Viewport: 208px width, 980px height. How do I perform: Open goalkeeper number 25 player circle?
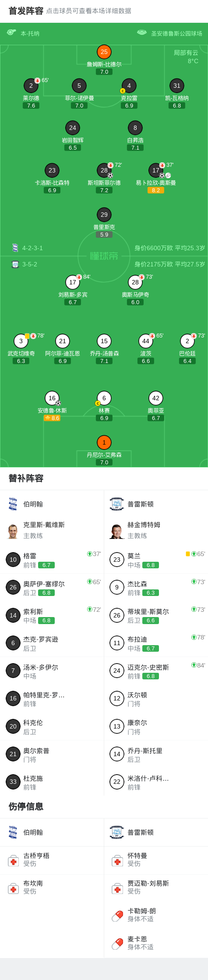(x=104, y=52)
